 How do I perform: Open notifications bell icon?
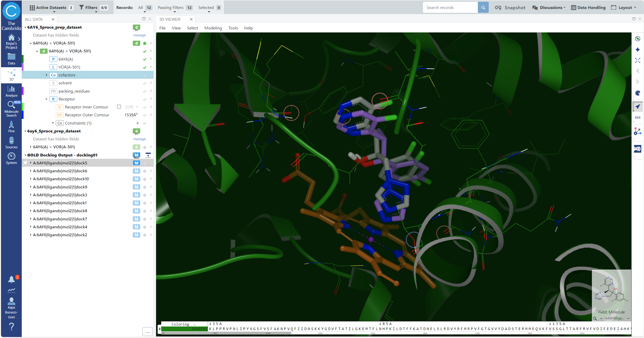11,279
